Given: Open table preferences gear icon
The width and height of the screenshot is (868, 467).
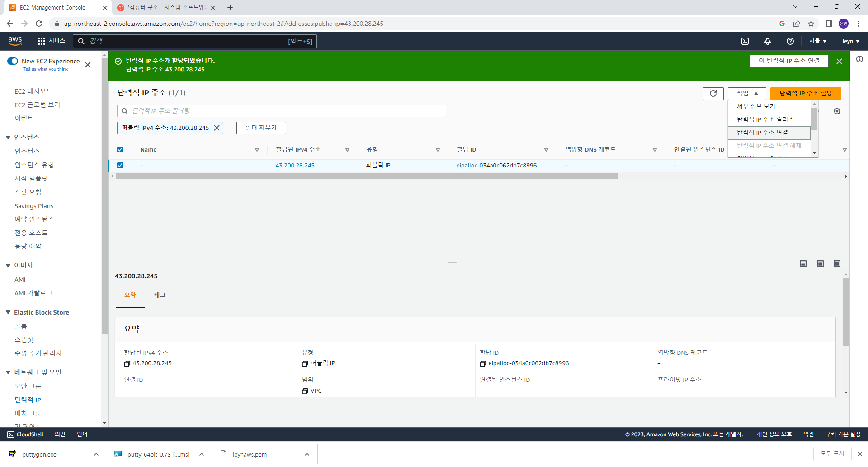Looking at the screenshot, I should point(837,111).
